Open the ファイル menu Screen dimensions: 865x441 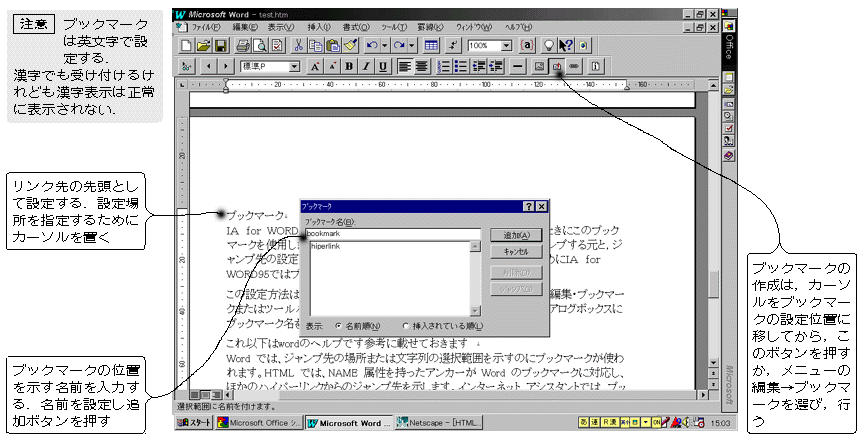205,26
